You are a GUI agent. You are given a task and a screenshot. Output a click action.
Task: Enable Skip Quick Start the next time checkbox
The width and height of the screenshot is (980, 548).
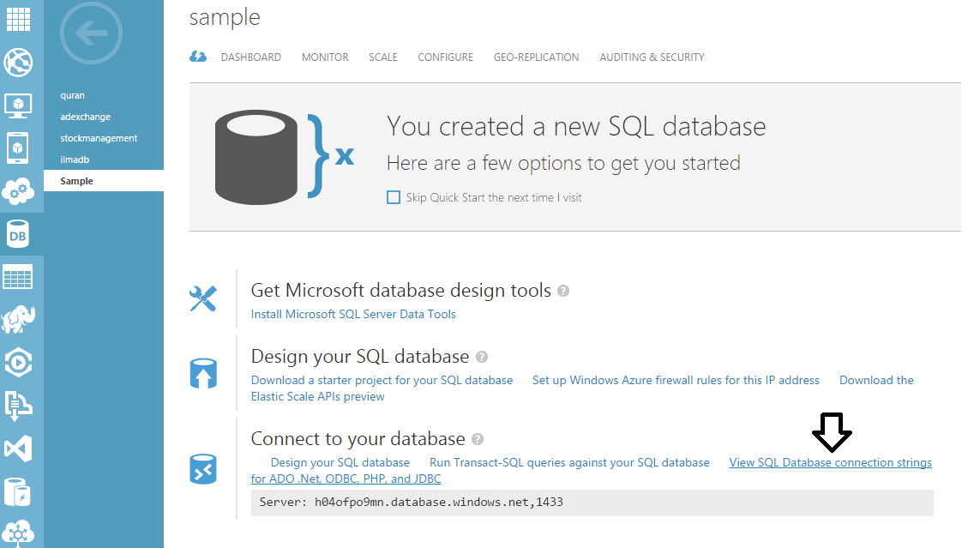[394, 197]
